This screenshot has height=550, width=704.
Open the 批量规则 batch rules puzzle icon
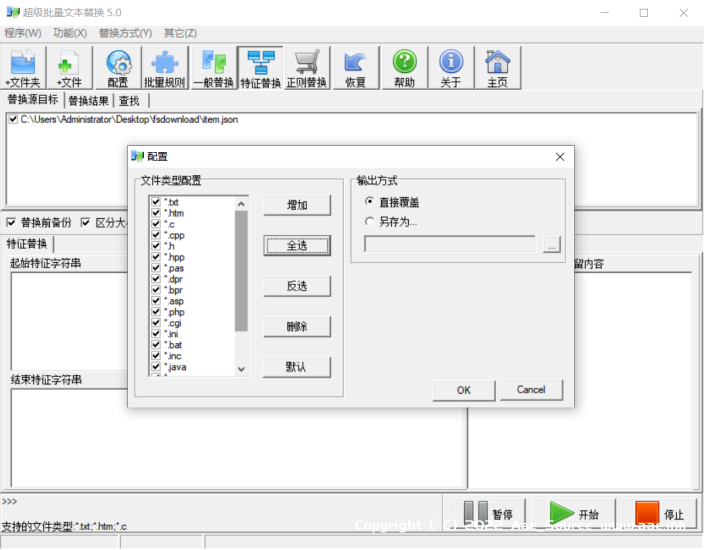pos(165,68)
